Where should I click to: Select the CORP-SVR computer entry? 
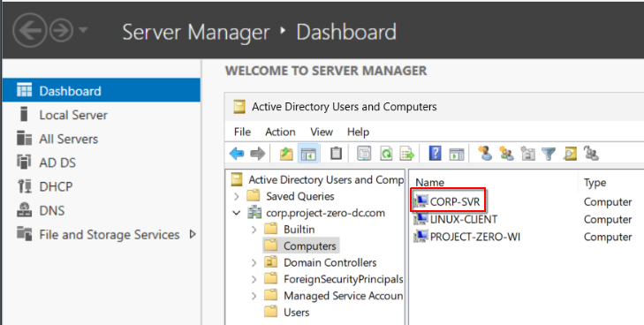[x=455, y=201]
